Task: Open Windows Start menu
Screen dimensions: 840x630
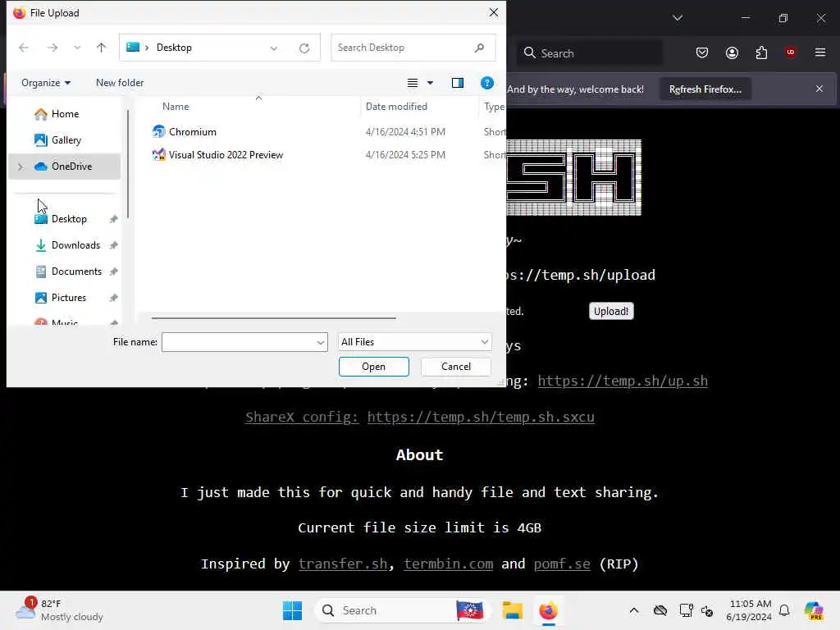Action: pyautogui.click(x=293, y=610)
